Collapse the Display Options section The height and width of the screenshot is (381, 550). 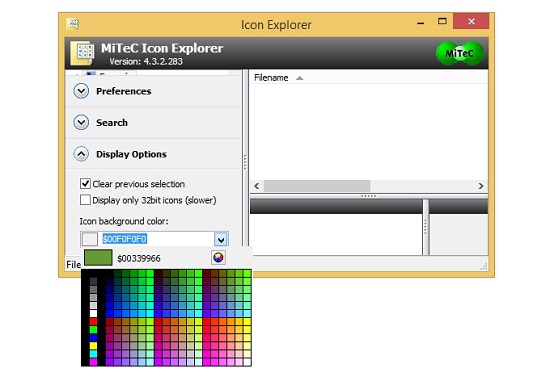pos(81,154)
